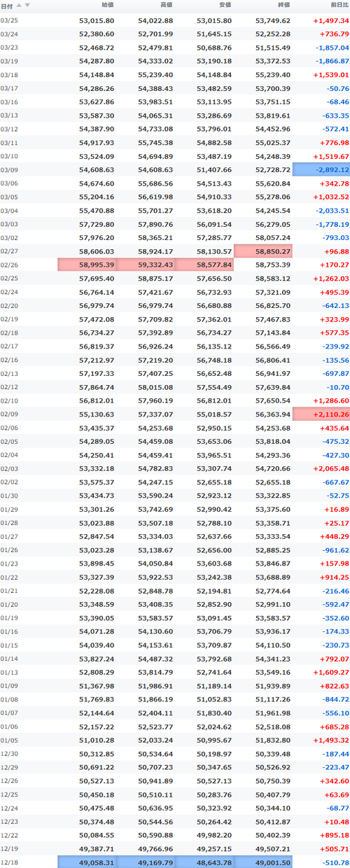This screenshot has height=868, width=350.
Task: Click the 始値 column header
Action: [108, 5]
